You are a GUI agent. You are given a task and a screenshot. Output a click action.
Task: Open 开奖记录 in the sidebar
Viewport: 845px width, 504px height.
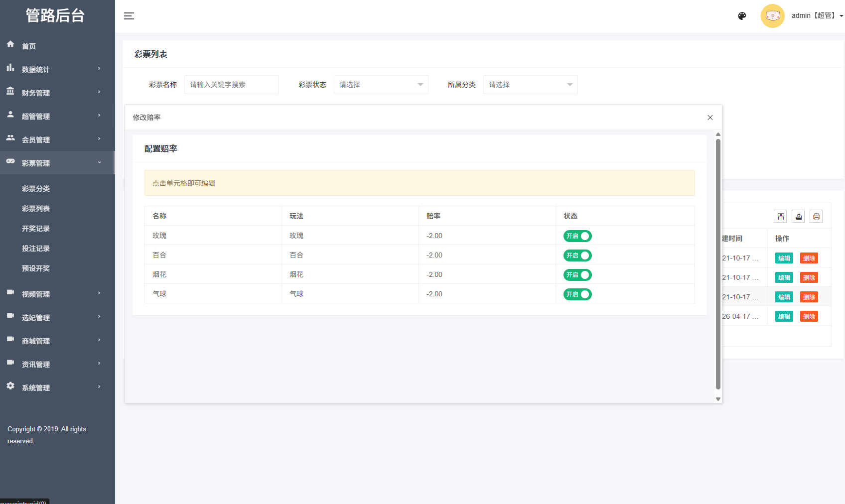(36, 229)
